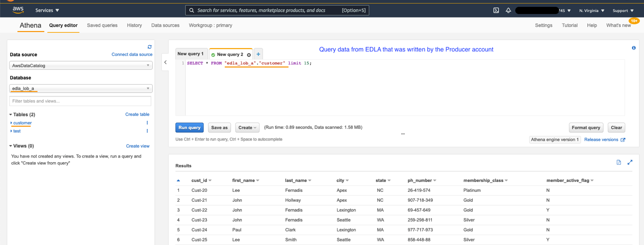Select the Platinum membership cell
The width and height of the screenshot is (644, 245).
click(472, 191)
